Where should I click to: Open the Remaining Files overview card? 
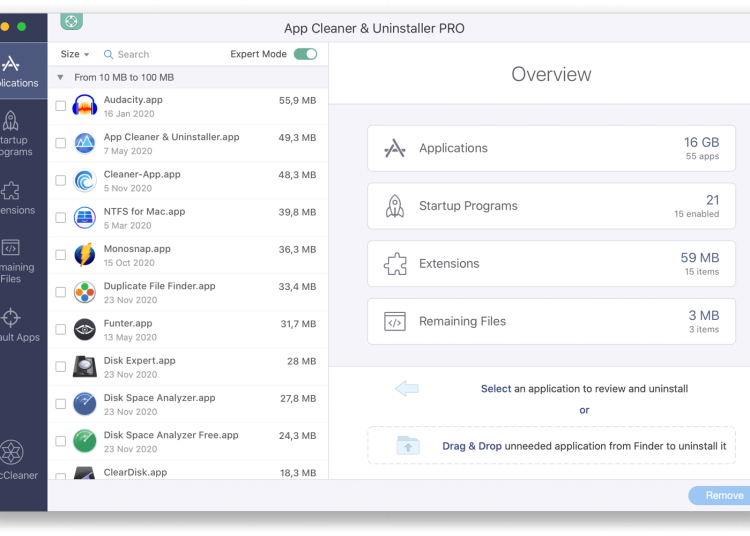click(551, 321)
